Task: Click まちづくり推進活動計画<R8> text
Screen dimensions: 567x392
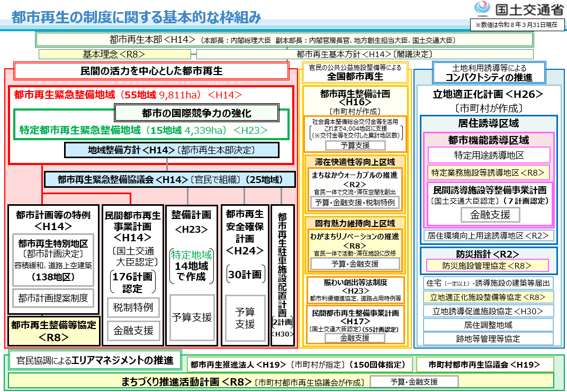Action: (186, 381)
